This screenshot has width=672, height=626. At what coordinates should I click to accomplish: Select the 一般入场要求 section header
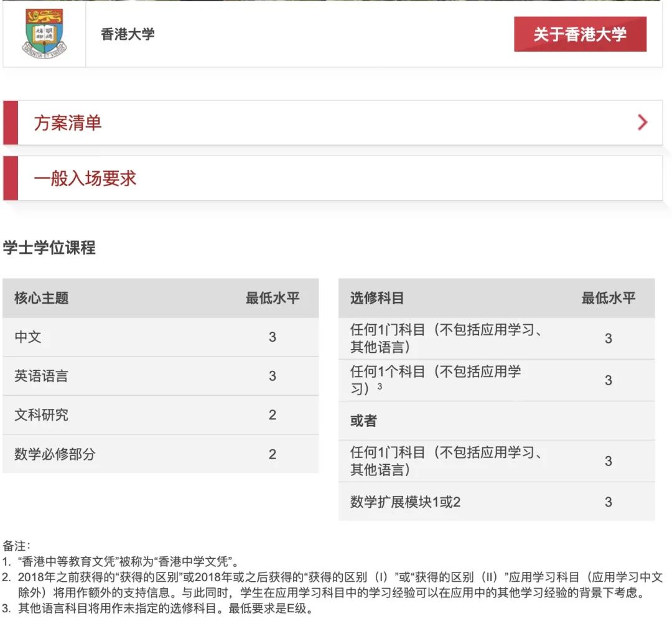click(x=332, y=178)
